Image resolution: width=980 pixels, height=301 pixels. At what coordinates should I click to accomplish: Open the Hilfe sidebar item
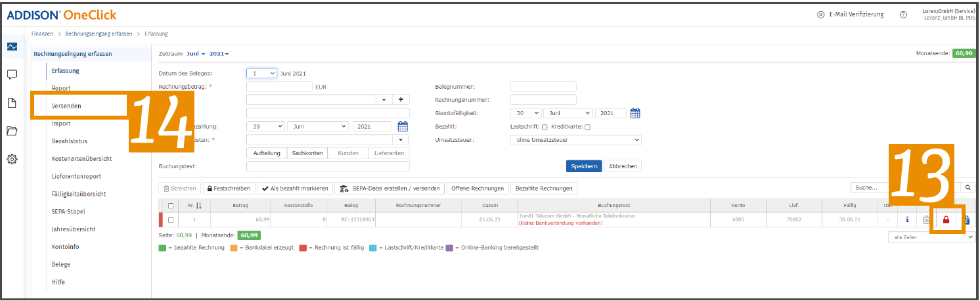[58, 282]
